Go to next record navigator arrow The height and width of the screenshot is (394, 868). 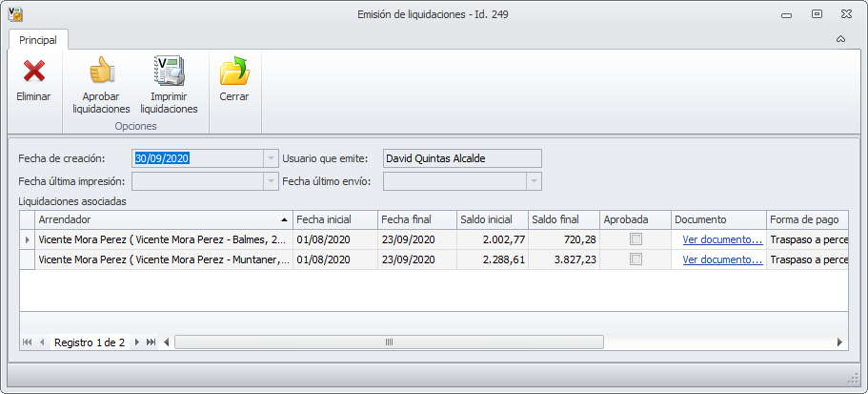tap(137, 342)
